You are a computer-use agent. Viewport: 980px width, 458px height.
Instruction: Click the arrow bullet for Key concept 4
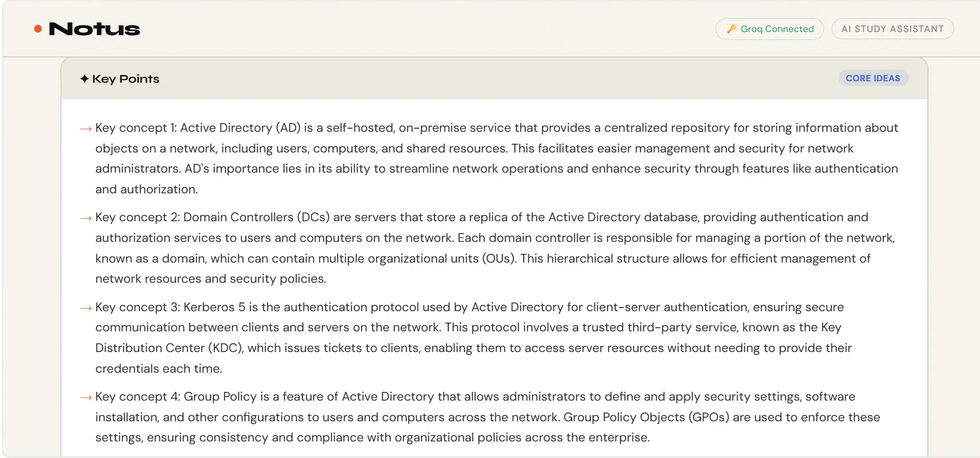[86, 398]
